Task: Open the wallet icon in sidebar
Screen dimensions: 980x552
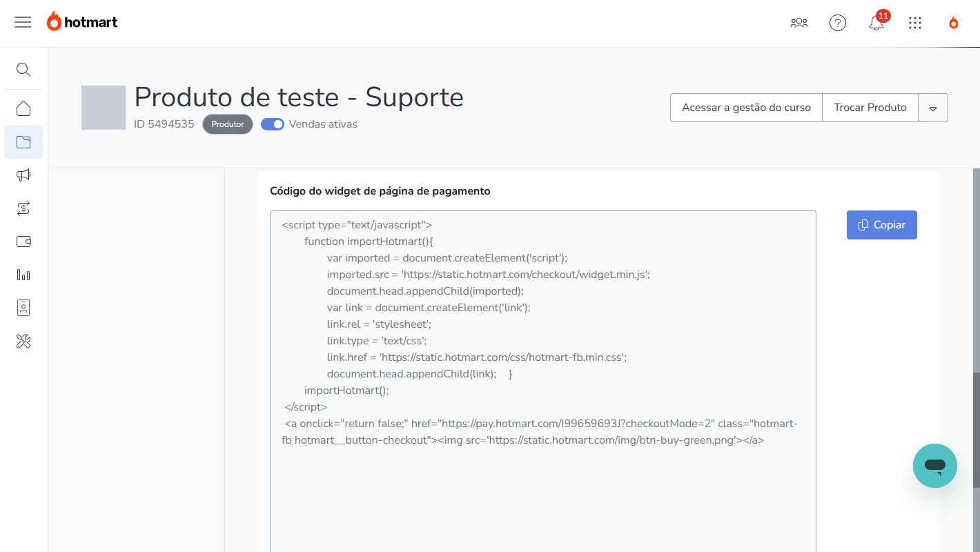Action: (x=23, y=241)
